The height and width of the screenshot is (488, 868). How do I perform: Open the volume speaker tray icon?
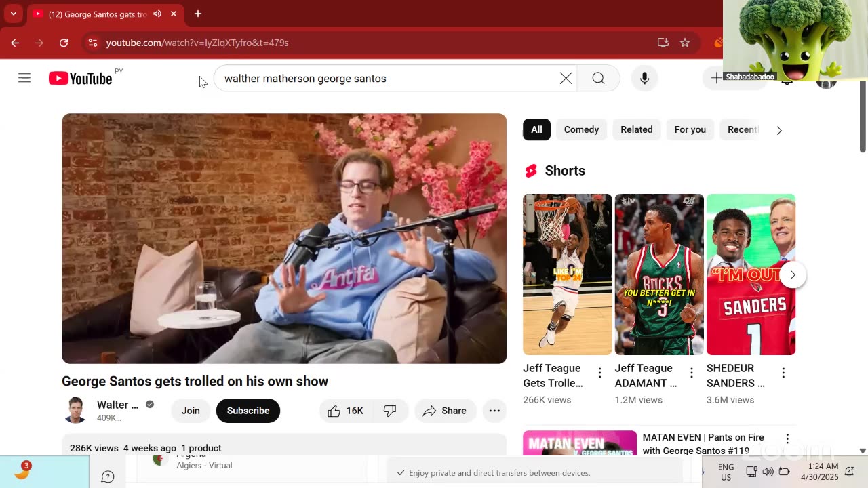[768, 472]
